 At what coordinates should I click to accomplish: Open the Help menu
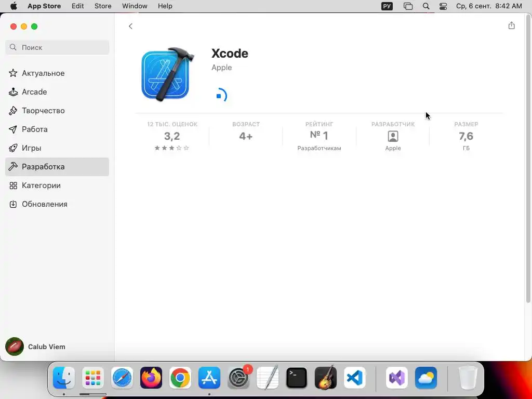click(x=165, y=6)
